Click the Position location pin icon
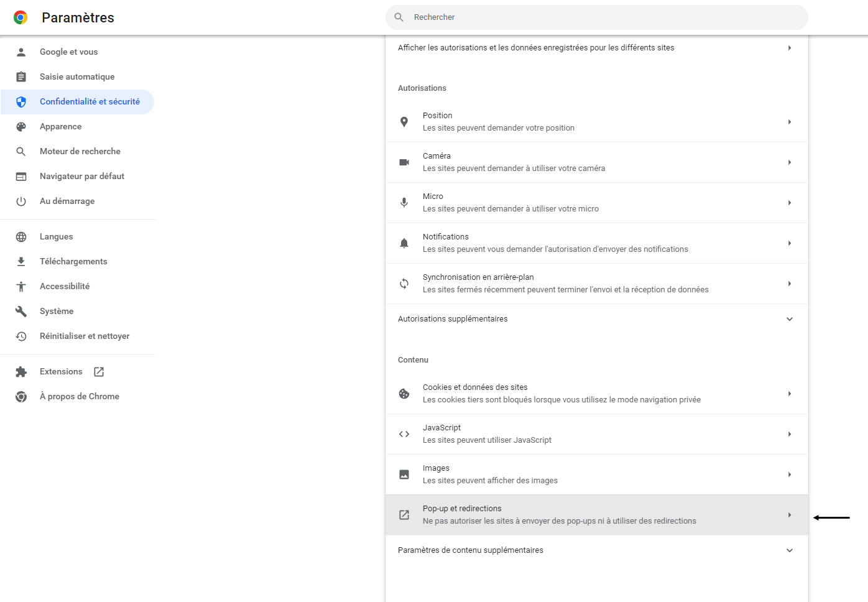The height and width of the screenshot is (602, 868). pyautogui.click(x=404, y=122)
